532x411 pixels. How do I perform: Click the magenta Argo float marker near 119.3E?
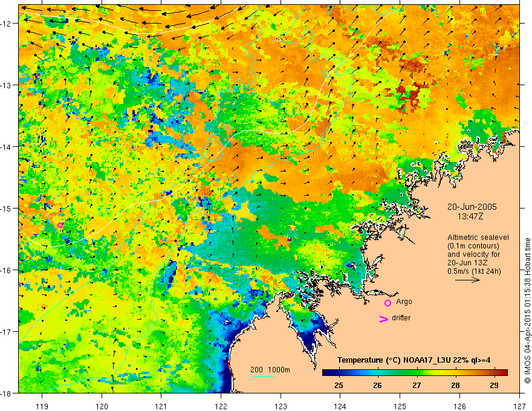point(60,225)
